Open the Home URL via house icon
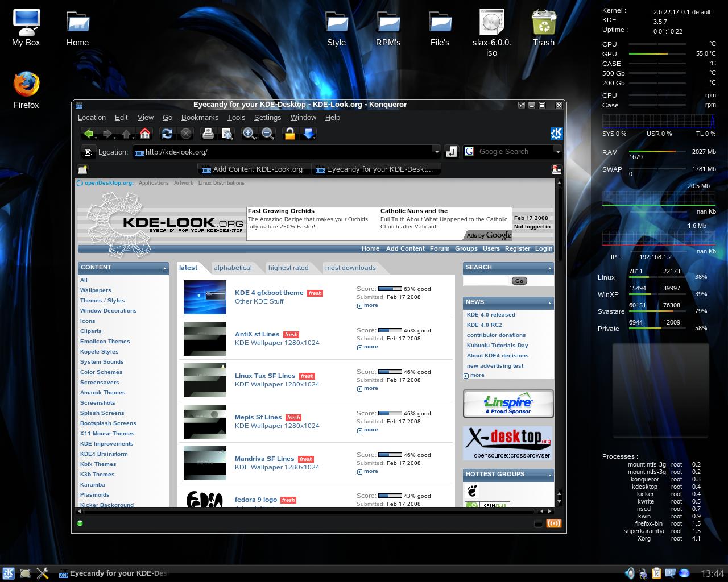Viewport: 728px width, 582px height. tap(145, 134)
